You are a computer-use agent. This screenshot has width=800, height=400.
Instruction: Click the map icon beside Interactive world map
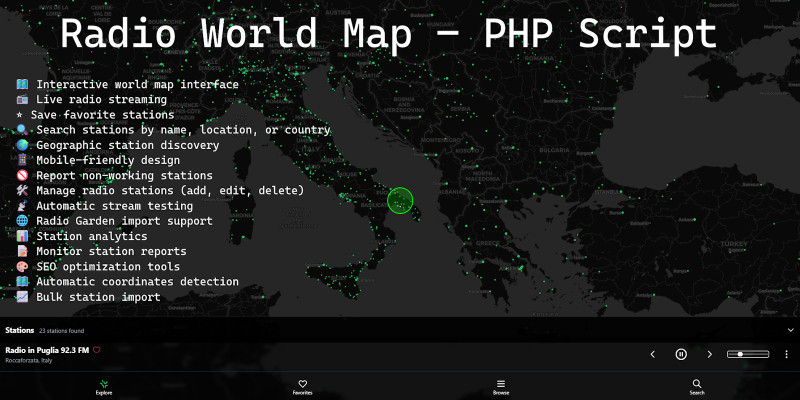pyautogui.click(x=22, y=85)
